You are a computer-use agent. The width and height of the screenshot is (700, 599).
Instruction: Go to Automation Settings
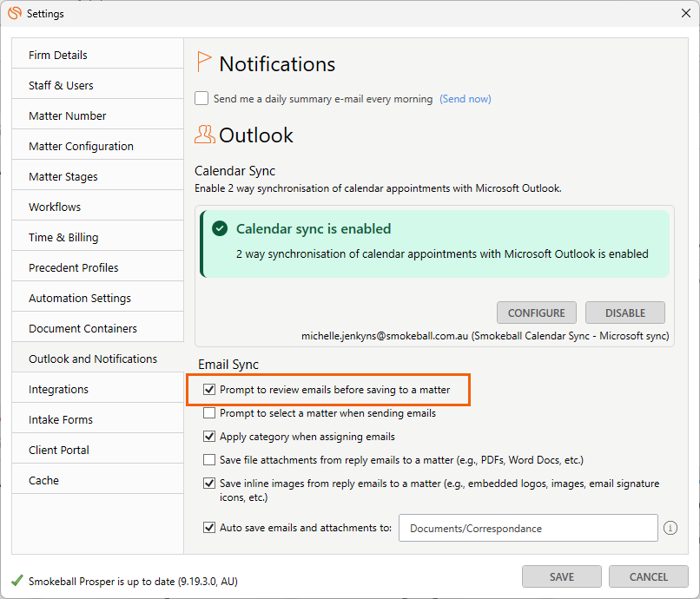(98, 298)
